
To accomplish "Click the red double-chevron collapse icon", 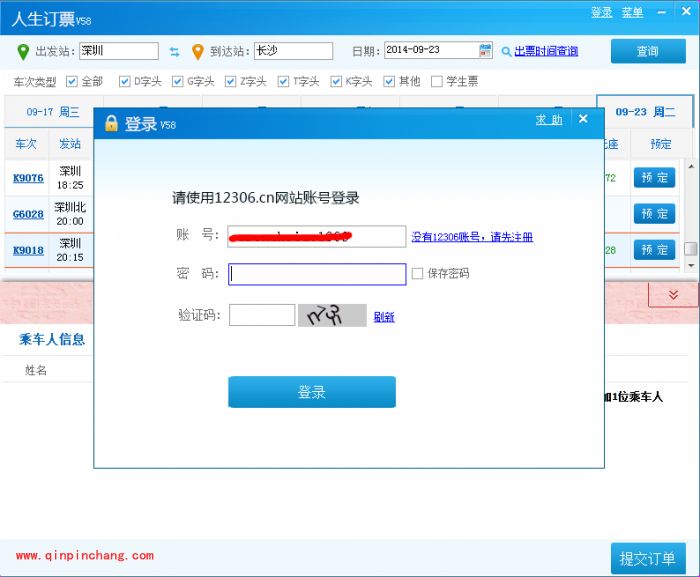I will 673,295.
